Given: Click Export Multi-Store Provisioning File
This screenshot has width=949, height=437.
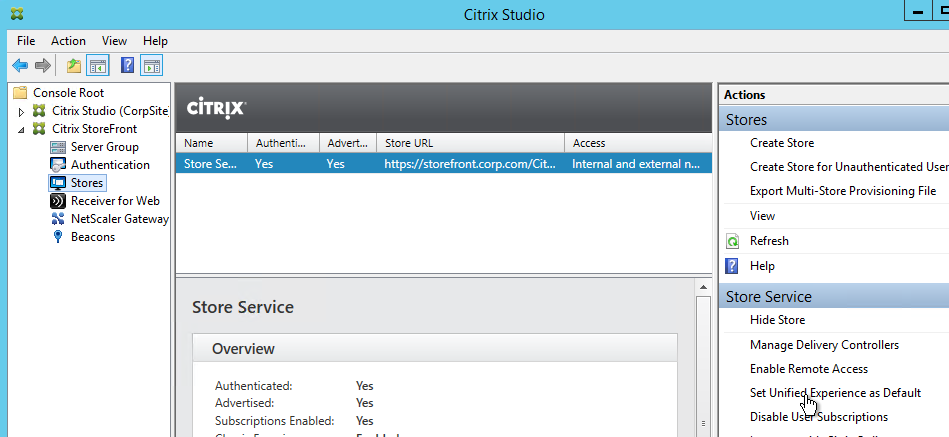Looking at the screenshot, I should [x=843, y=191].
